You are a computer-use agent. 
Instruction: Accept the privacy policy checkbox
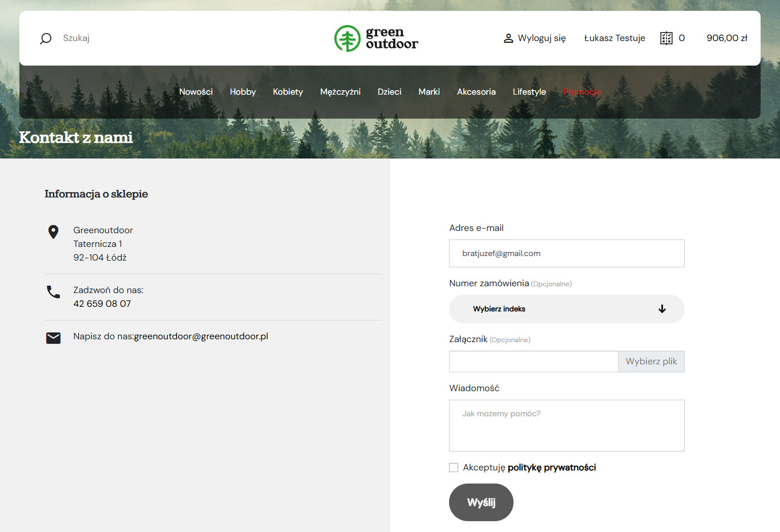[454, 468]
